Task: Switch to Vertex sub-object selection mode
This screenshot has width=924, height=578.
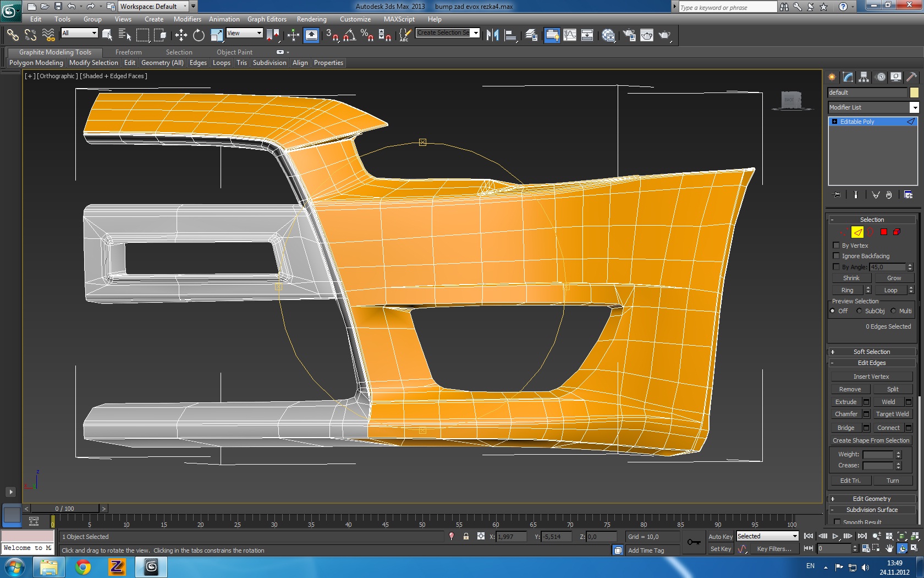Action: (x=844, y=232)
